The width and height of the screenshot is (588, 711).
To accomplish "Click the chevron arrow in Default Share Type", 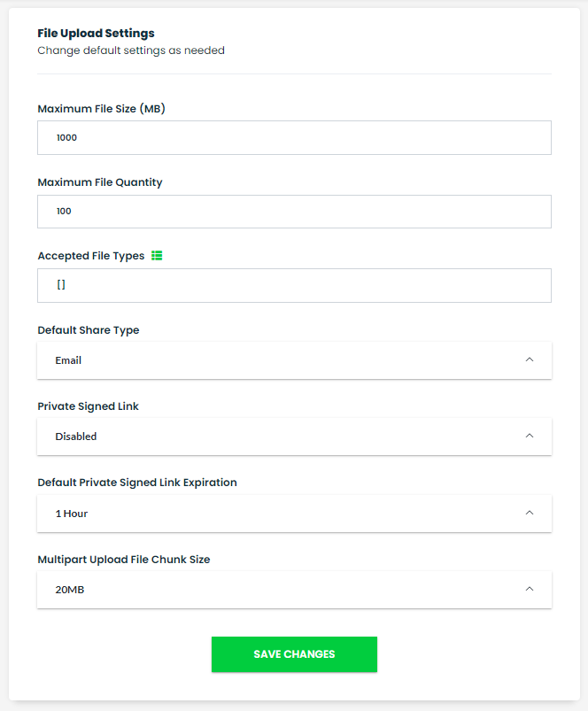I will click(530, 359).
